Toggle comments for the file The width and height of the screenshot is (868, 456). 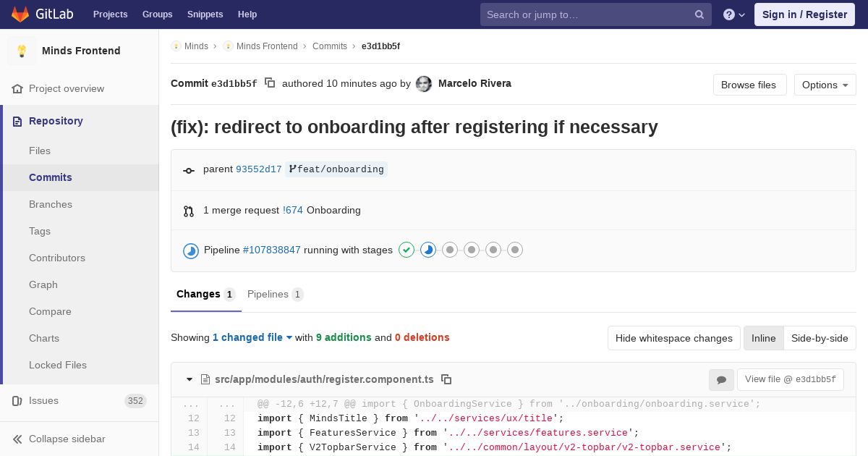(721, 379)
